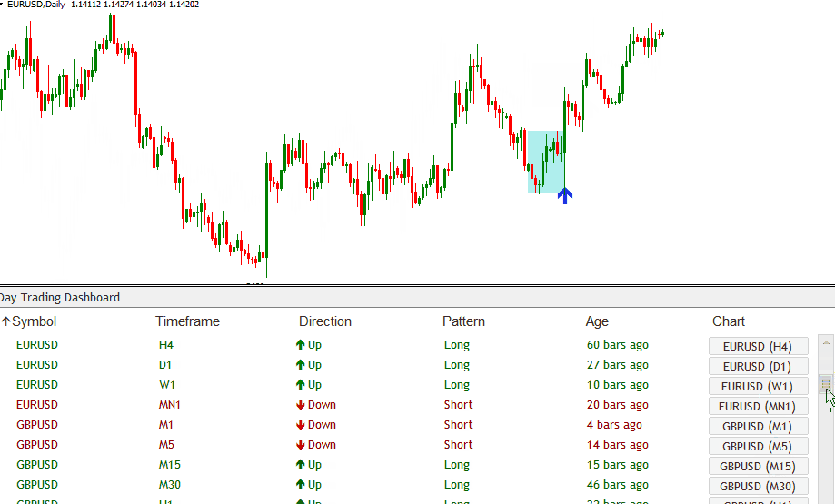Open the EURUSD (H4) chart button
The image size is (835, 504).
[758, 346]
